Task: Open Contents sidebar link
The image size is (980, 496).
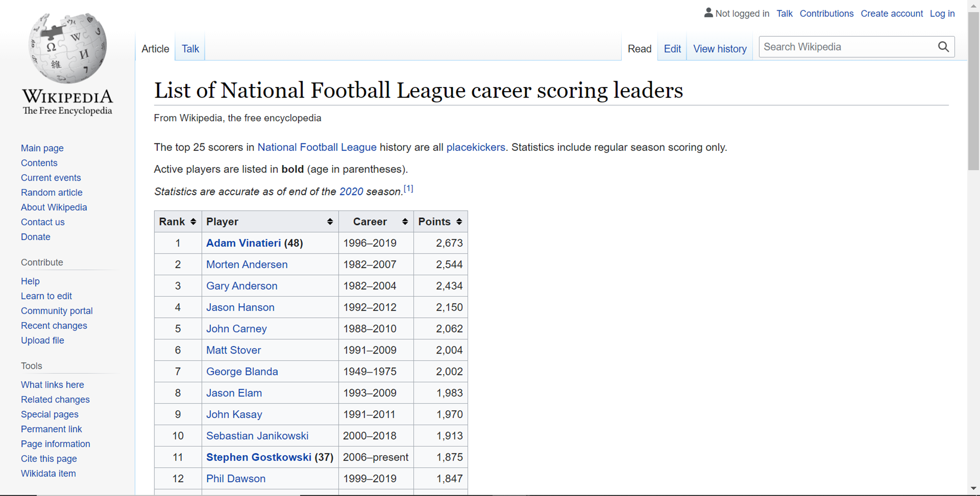Action: point(39,163)
